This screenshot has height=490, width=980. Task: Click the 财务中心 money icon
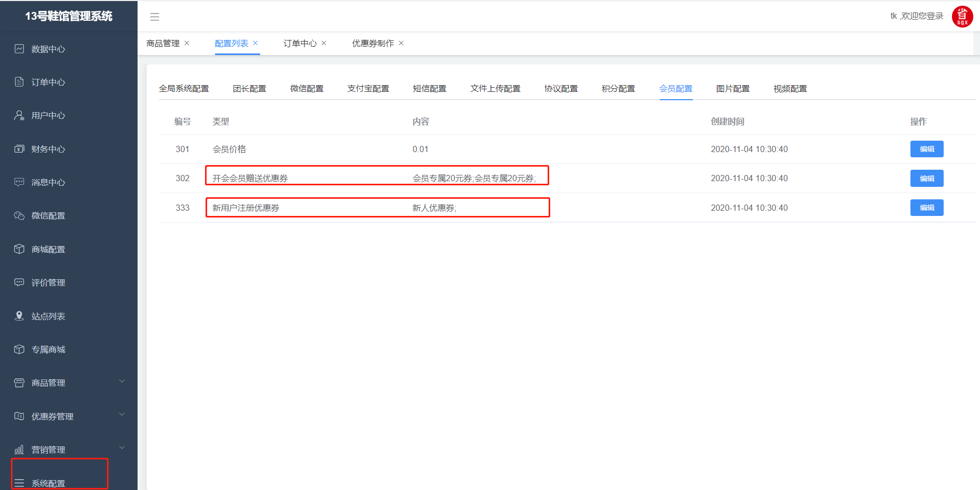(x=19, y=149)
